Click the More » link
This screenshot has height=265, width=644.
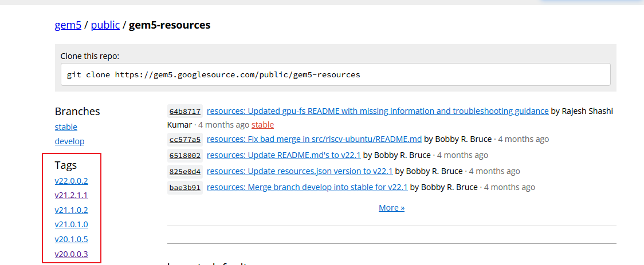[391, 208]
